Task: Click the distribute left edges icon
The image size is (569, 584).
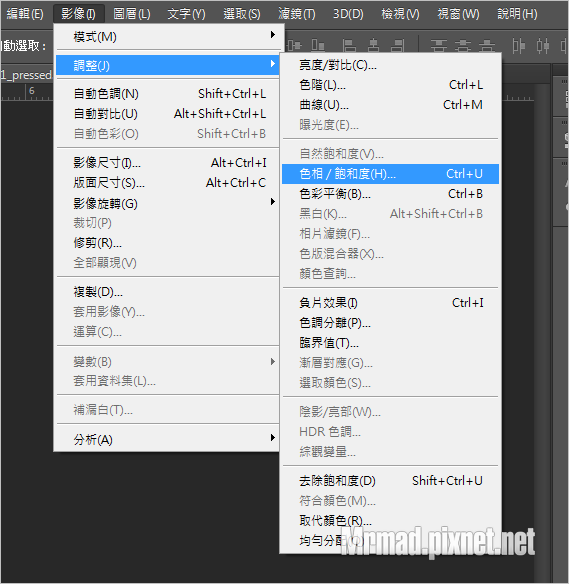Action: (x=518, y=45)
